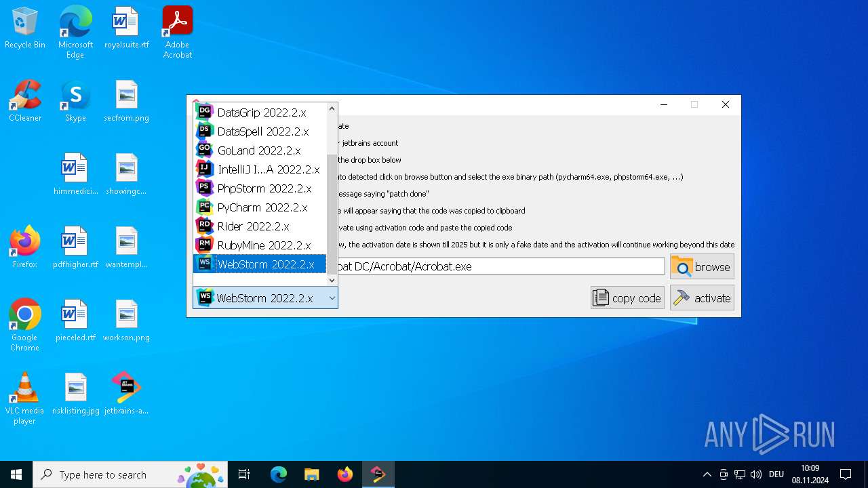Open Skype desktop shortcut
Viewport: 868px width, 488px height.
coord(75,102)
